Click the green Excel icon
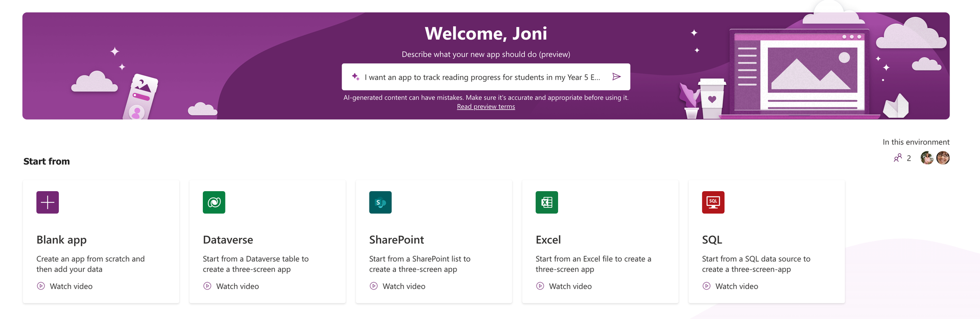Image resolution: width=980 pixels, height=319 pixels. (x=547, y=202)
